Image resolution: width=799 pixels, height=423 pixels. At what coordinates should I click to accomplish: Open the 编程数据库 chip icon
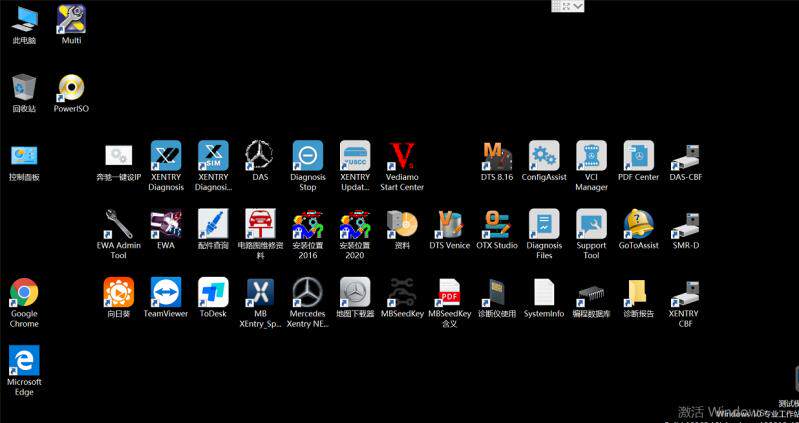[592, 294]
